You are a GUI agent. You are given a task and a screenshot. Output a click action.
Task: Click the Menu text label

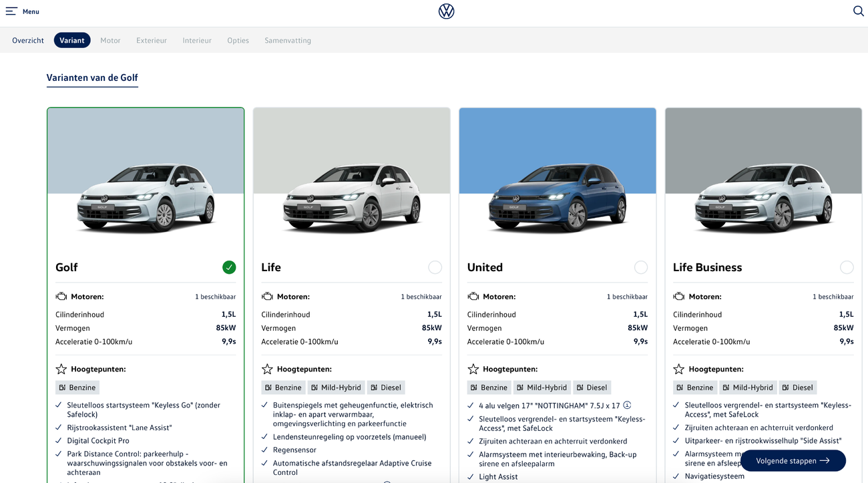coord(31,11)
